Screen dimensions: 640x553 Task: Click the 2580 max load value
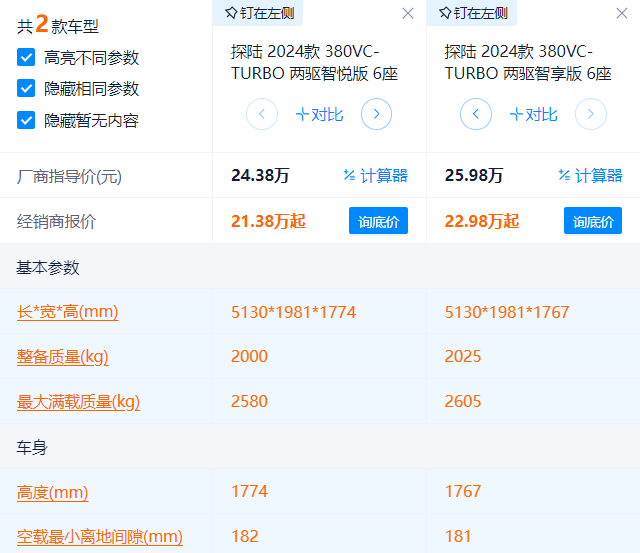point(249,402)
